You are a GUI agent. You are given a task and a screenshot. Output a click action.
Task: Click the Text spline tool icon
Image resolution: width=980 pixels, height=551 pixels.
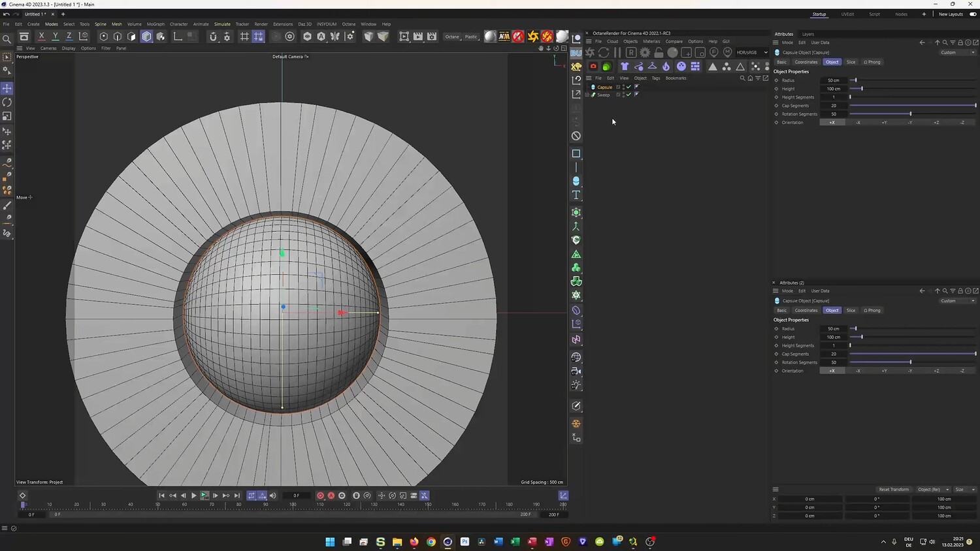(x=576, y=195)
